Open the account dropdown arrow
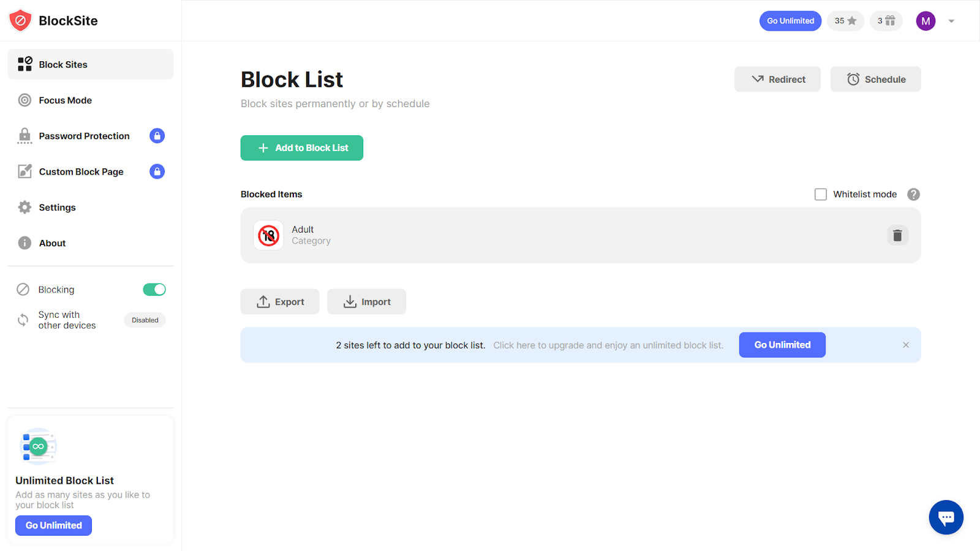The height and width of the screenshot is (551, 980). [x=950, y=20]
